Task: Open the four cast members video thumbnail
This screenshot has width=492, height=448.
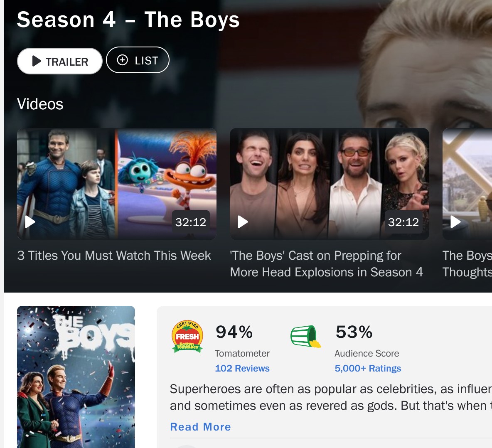Action: (x=330, y=184)
